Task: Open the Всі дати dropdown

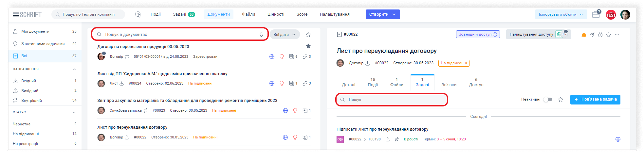Action: coord(284,35)
